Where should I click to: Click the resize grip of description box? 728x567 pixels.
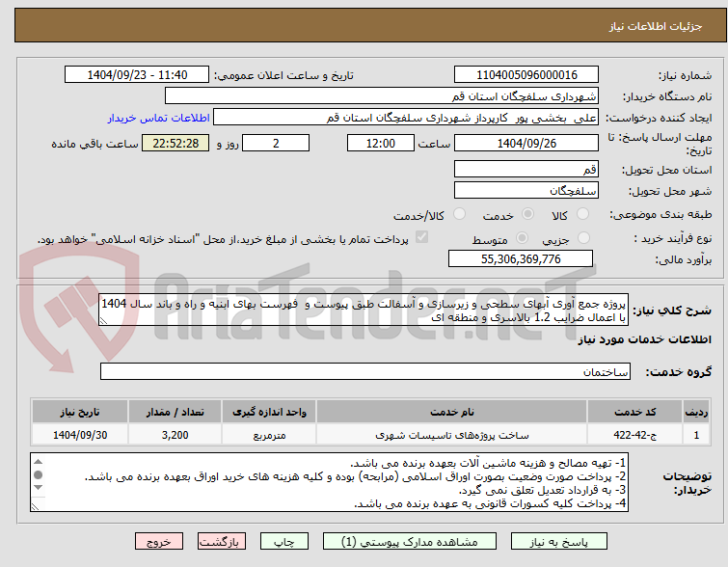click(x=103, y=321)
